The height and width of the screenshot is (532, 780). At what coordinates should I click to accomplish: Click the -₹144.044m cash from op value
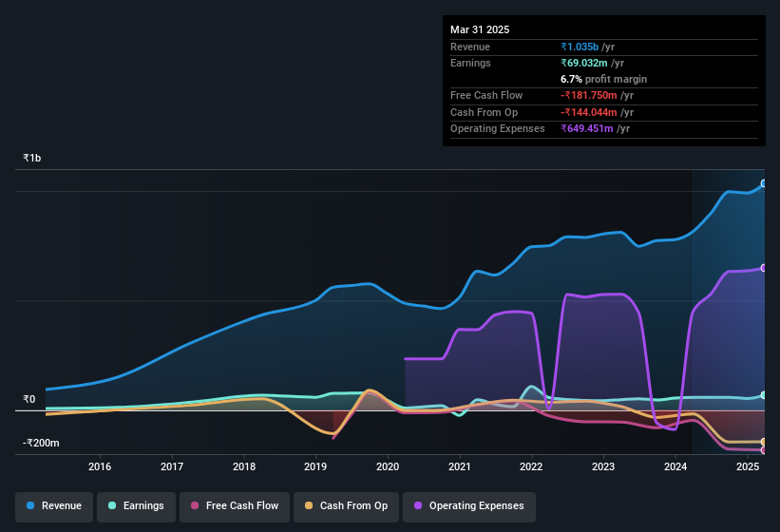click(589, 112)
